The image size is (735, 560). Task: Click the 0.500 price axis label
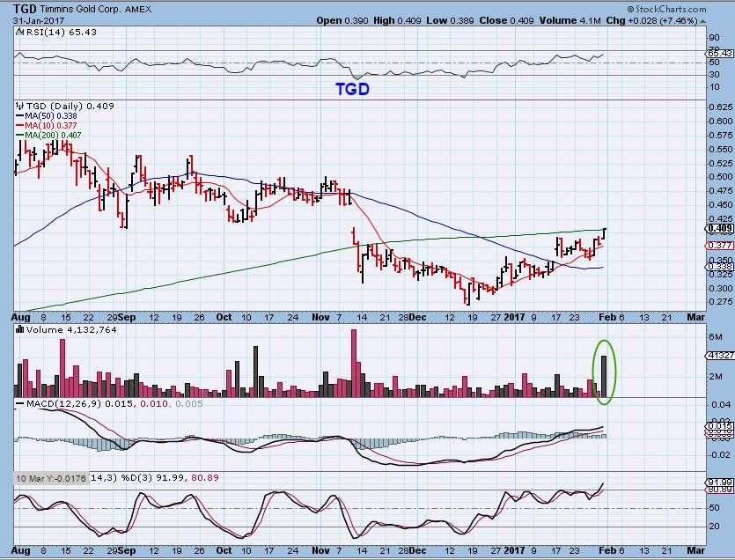tap(721, 177)
